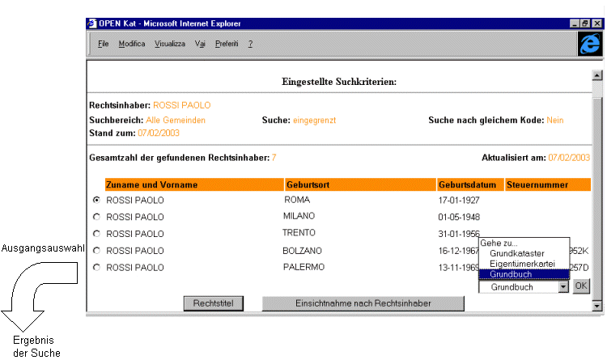Open the Preferiti menu
This screenshot has width=607, height=364.
227,43
